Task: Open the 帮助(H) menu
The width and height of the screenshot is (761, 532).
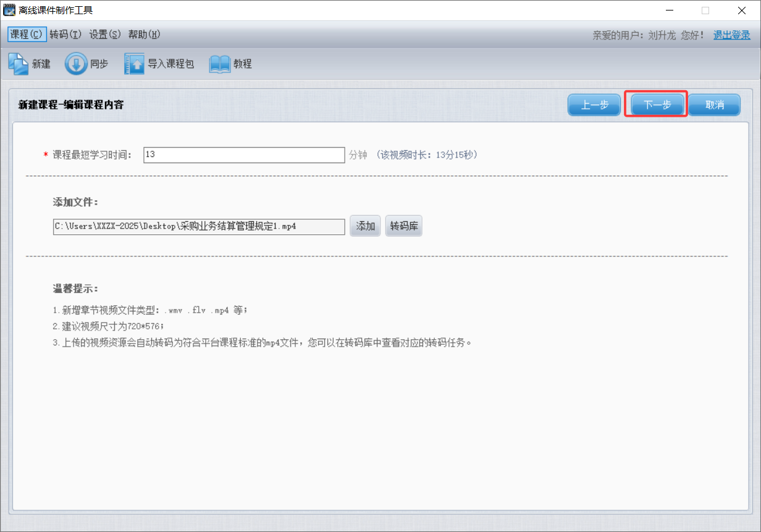Action: tap(144, 35)
